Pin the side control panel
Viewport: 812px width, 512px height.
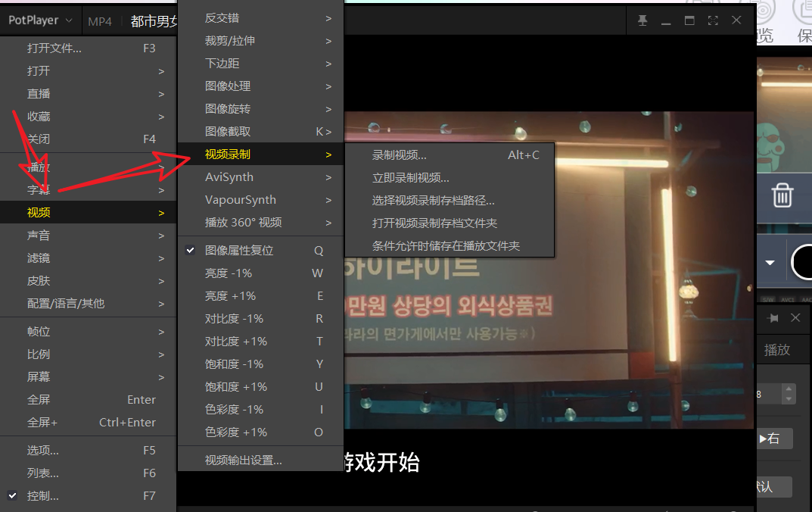click(773, 318)
